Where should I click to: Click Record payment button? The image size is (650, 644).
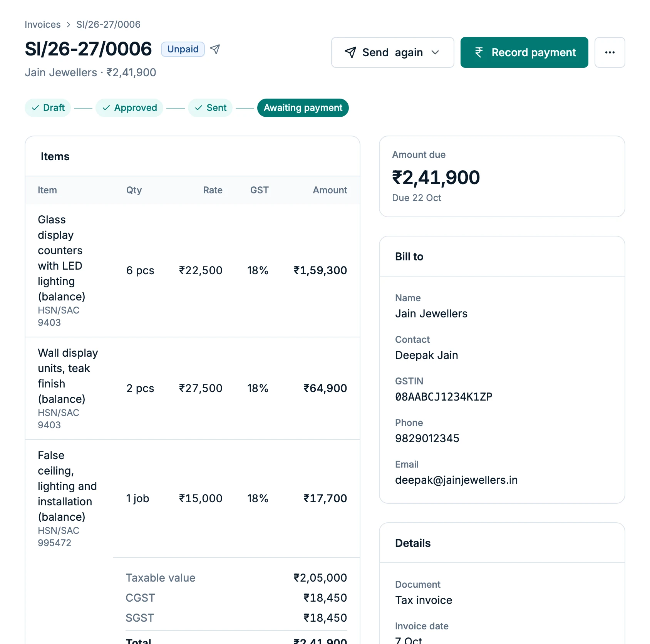click(524, 52)
